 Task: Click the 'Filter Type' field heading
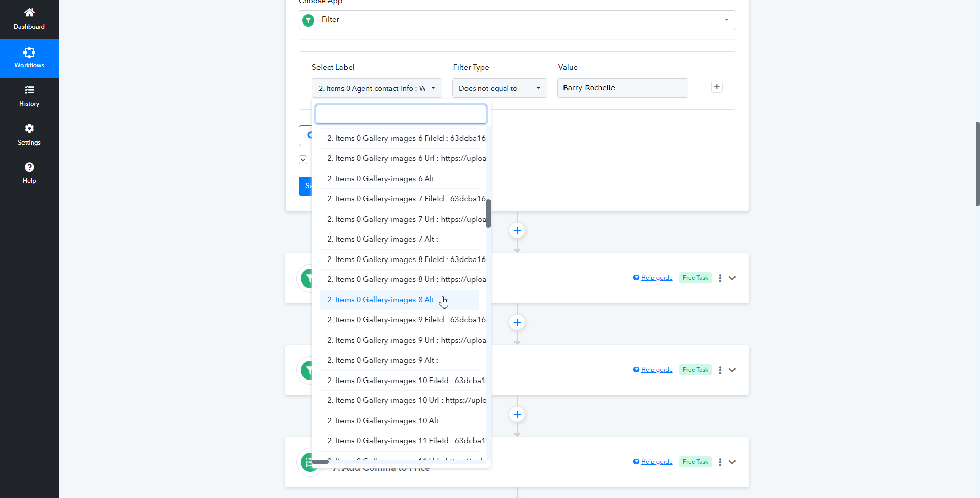[x=471, y=67]
